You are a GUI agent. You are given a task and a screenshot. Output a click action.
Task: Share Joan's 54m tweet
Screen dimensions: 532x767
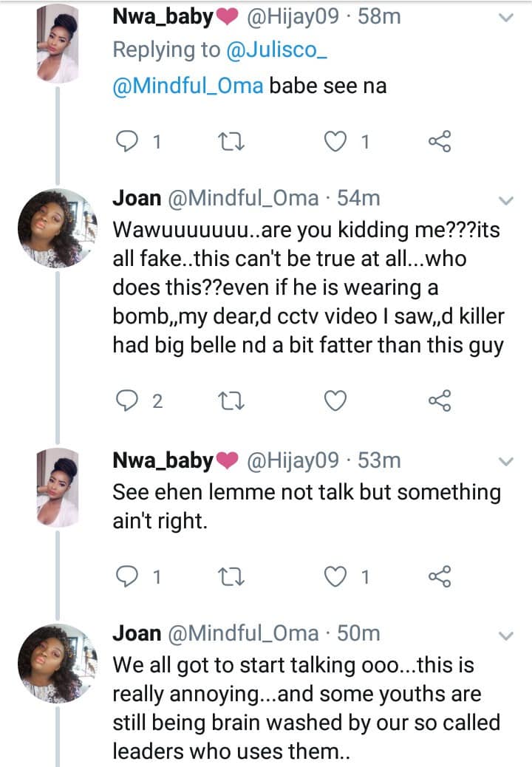coord(440,401)
